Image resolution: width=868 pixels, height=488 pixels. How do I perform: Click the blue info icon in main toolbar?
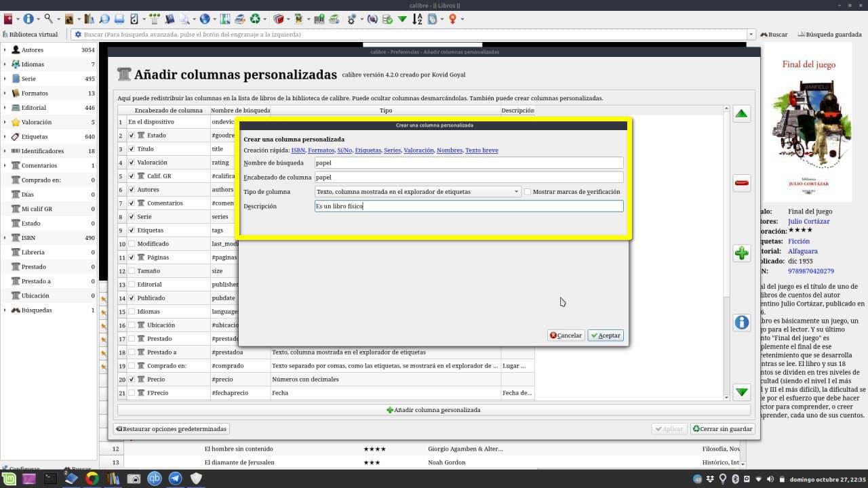pyautogui.click(x=28, y=19)
